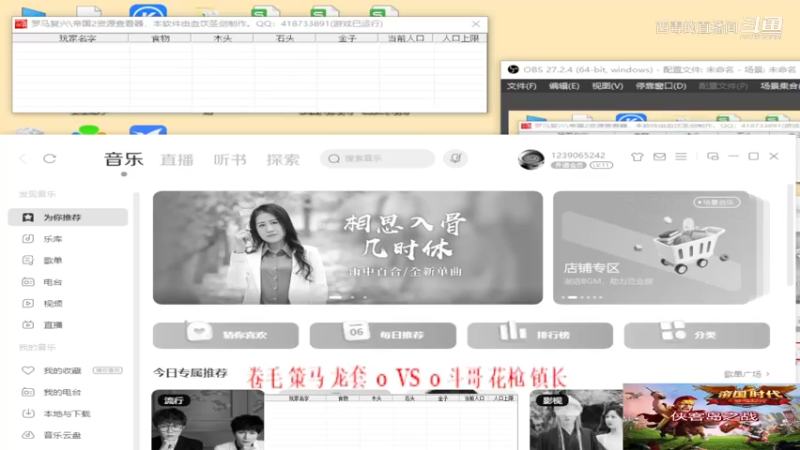
Task: Click the heart icon for 我的收藏
Action: tap(28, 370)
